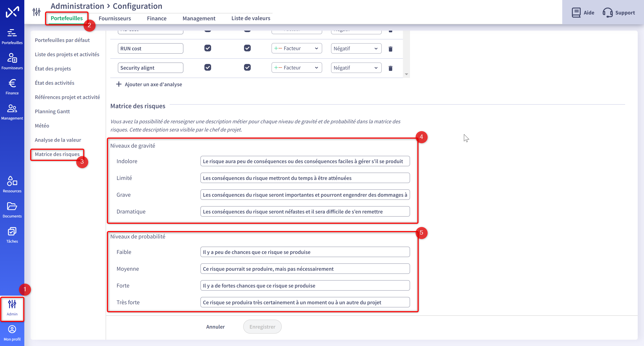Open the Aide help book icon
644x346 pixels.
pos(576,13)
